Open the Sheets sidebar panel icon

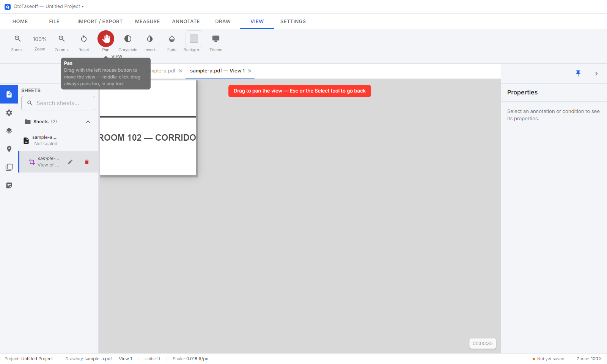9,94
